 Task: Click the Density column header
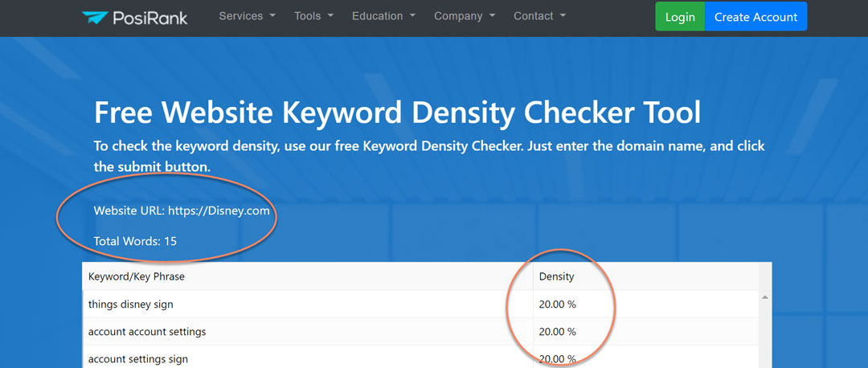click(556, 276)
